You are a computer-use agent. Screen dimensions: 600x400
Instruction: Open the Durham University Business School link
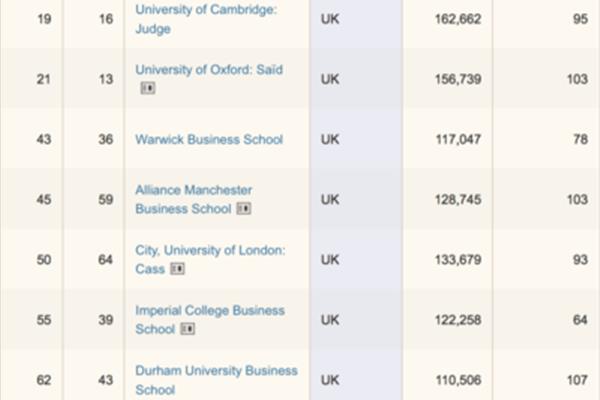216,380
